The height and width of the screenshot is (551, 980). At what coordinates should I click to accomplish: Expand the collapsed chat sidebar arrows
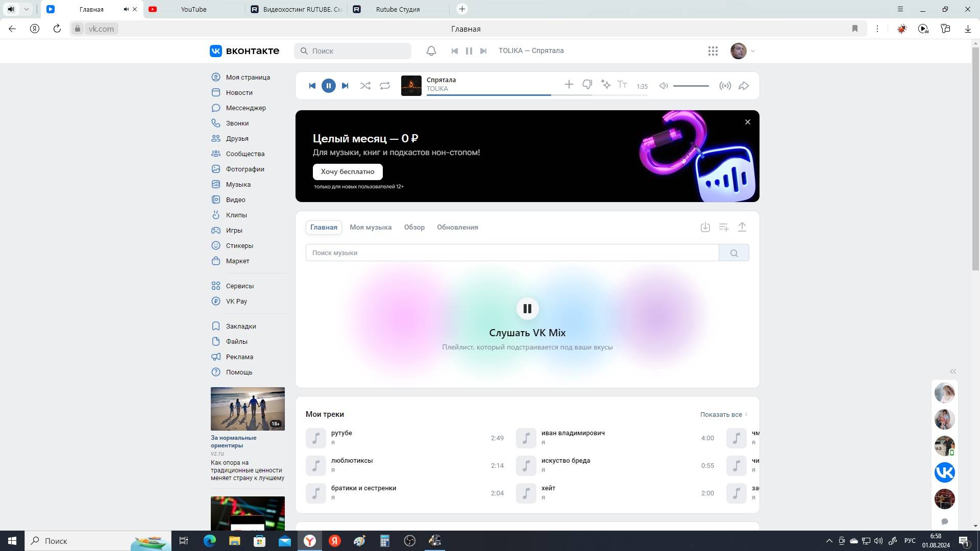(x=952, y=371)
